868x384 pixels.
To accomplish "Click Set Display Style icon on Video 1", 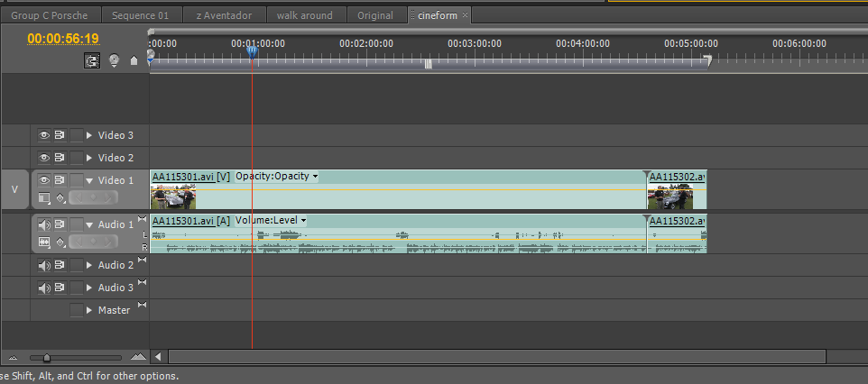I will pos(44,197).
